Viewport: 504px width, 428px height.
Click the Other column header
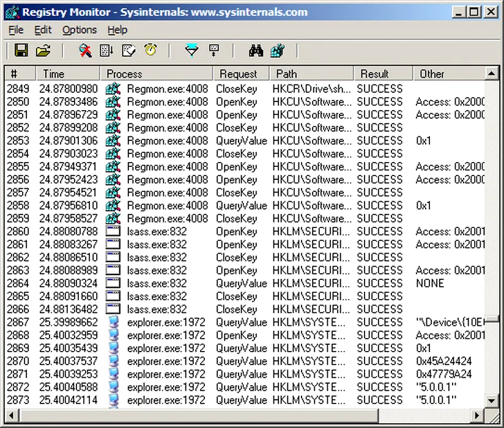[449, 74]
